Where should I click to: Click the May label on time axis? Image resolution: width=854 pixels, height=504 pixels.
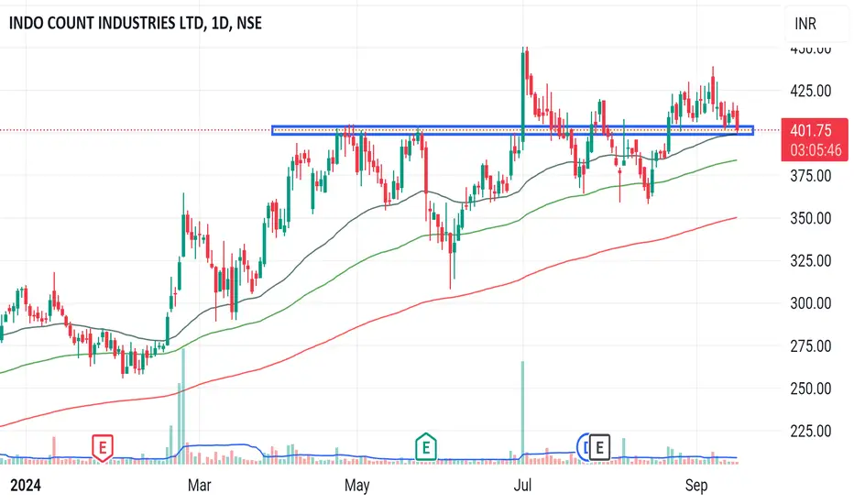click(x=357, y=485)
